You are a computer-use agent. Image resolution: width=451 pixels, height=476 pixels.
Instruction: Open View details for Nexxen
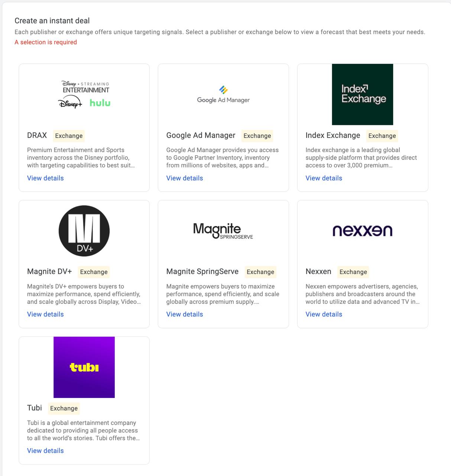click(x=324, y=314)
